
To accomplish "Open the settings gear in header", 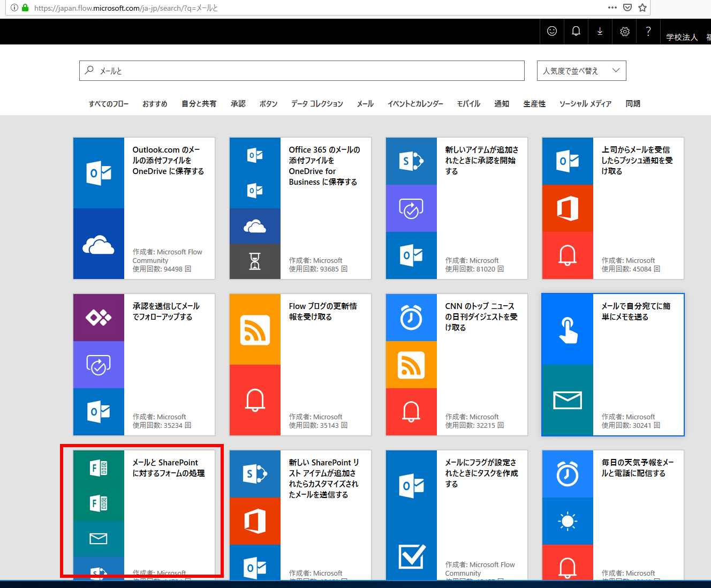I will [x=625, y=32].
